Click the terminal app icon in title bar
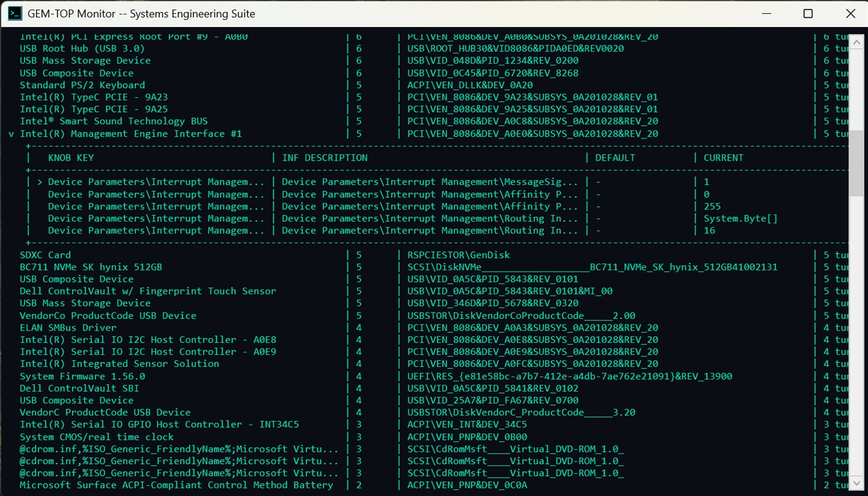The image size is (868, 496). tap(15, 13)
